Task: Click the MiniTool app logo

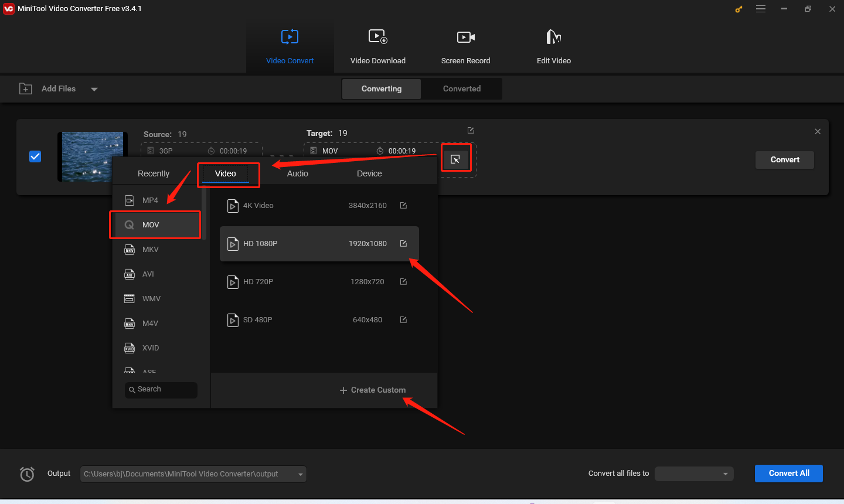Action: tap(9, 9)
